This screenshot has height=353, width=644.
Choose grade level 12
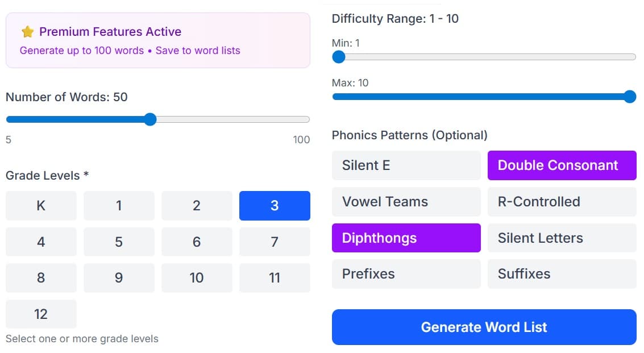tap(41, 314)
